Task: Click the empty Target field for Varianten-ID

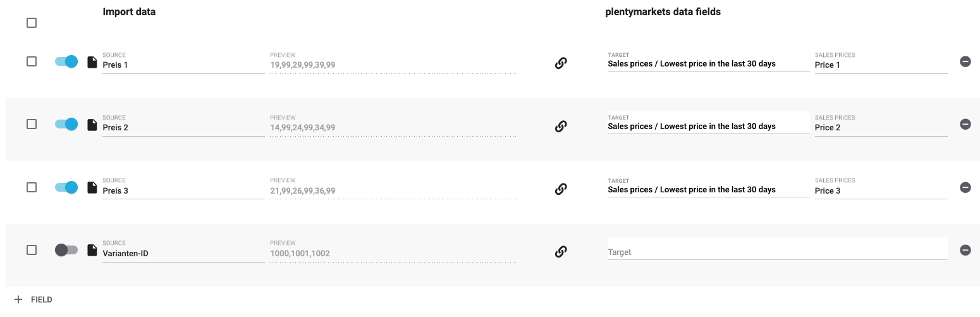Action: coord(776,252)
